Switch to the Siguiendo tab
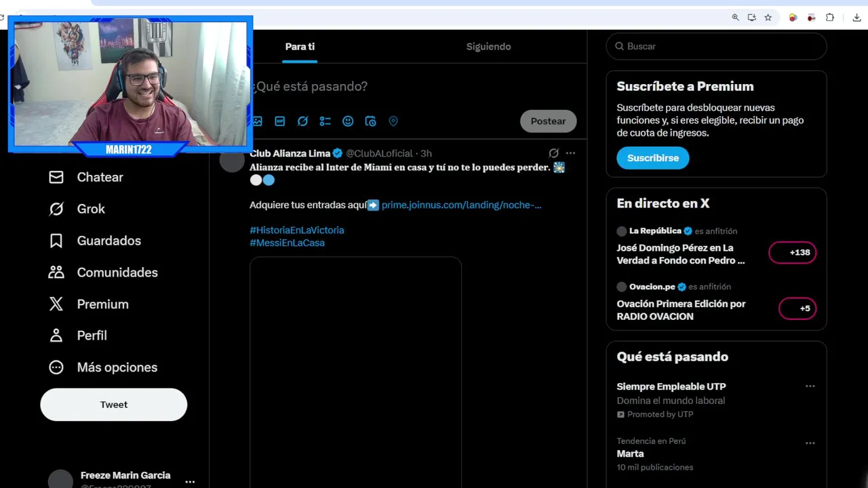868x488 pixels. click(488, 47)
